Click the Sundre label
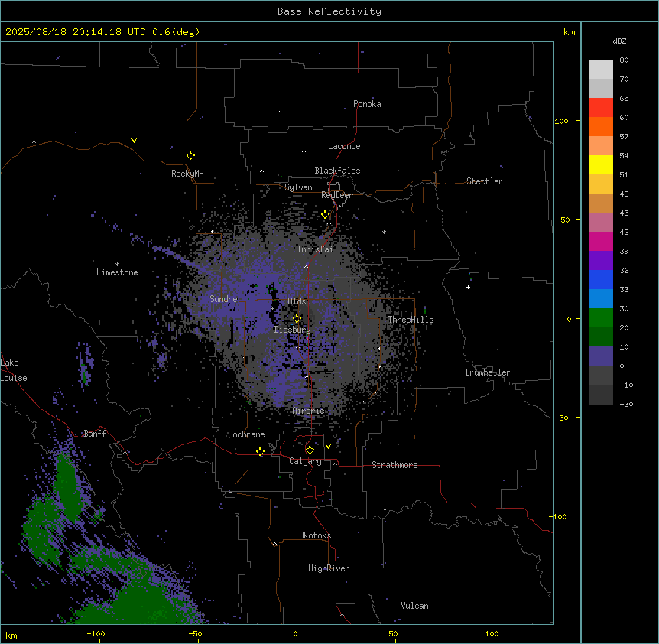The height and width of the screenshot is (644, 659). (223, 299)
